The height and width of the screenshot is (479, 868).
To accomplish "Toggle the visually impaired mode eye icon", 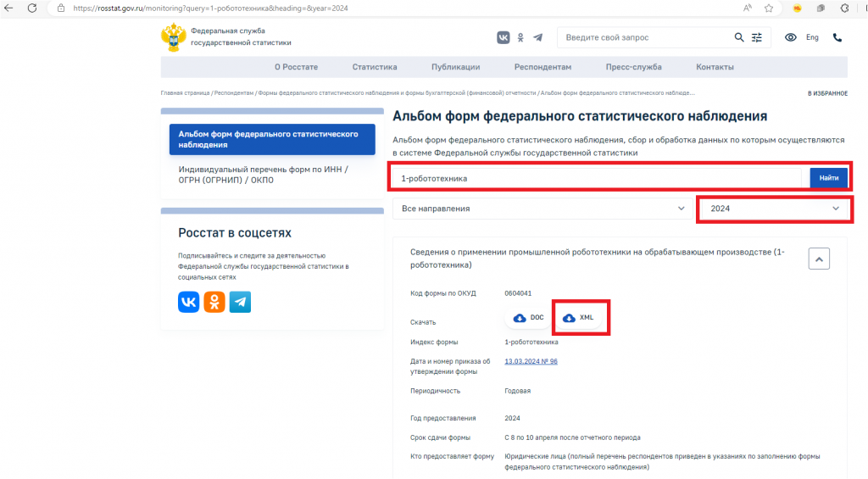I will point(791,37).
